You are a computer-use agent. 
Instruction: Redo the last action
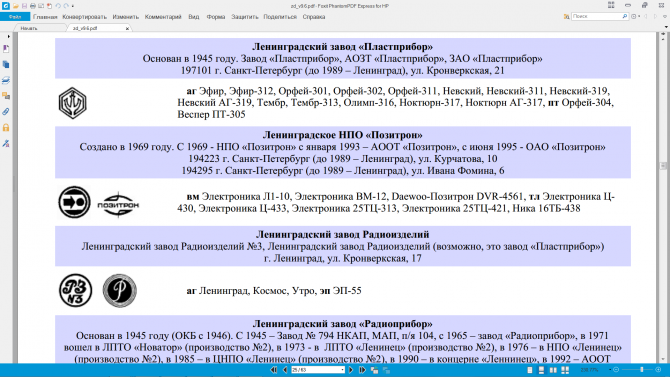point(66,6)
